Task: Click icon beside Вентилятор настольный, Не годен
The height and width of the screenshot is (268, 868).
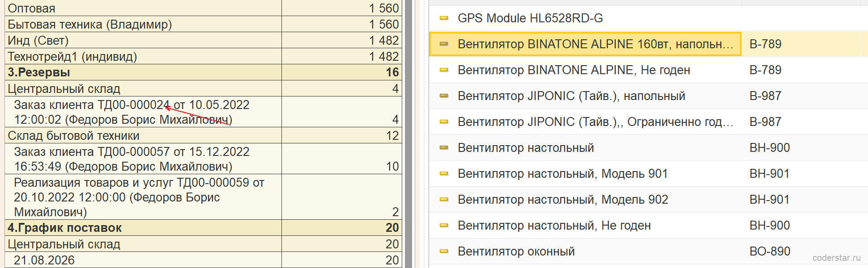Action: click(x=444, y=226)
